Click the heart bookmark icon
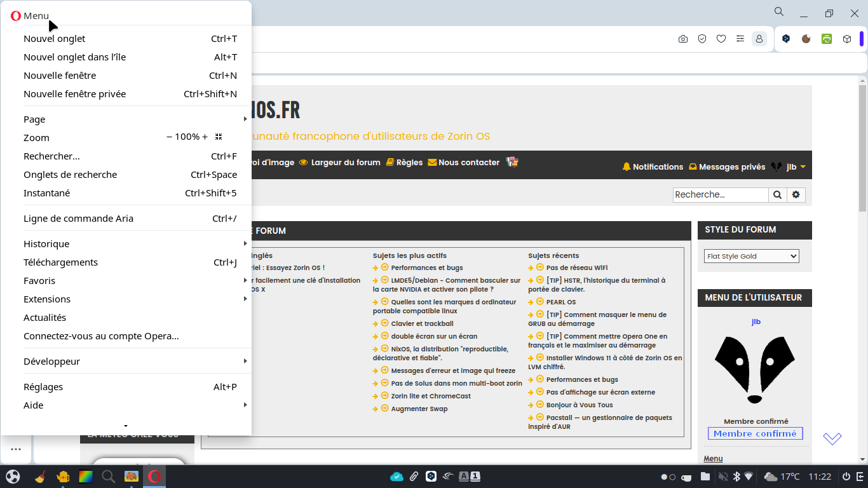 point(721,39)
